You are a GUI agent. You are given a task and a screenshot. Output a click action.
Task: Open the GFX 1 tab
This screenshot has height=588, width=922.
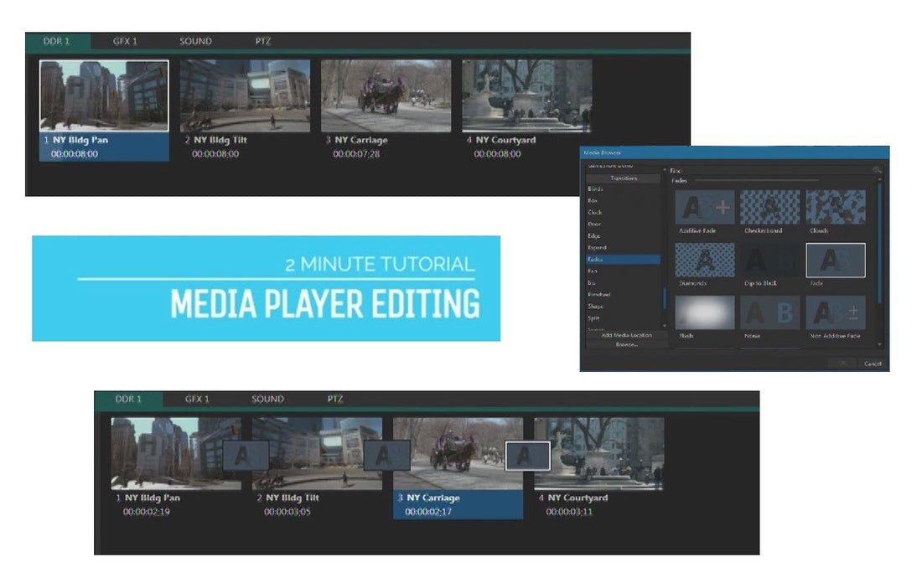(125, 40)
